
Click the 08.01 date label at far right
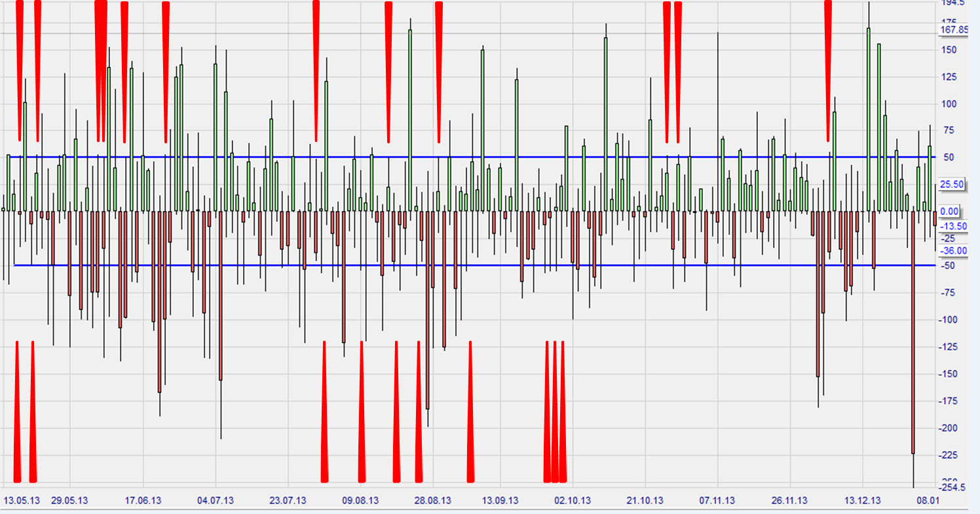pos(928,500)
